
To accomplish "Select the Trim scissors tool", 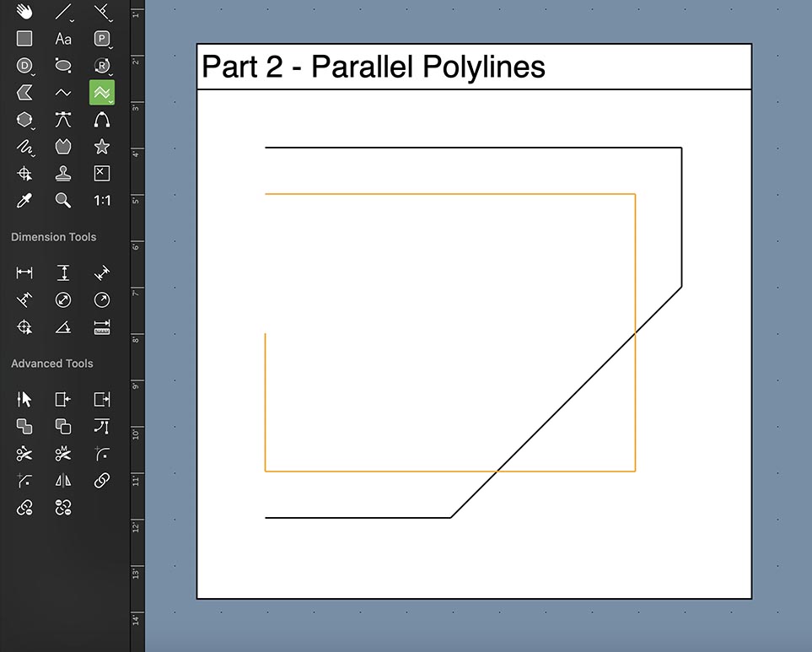I will pos(24,453).
